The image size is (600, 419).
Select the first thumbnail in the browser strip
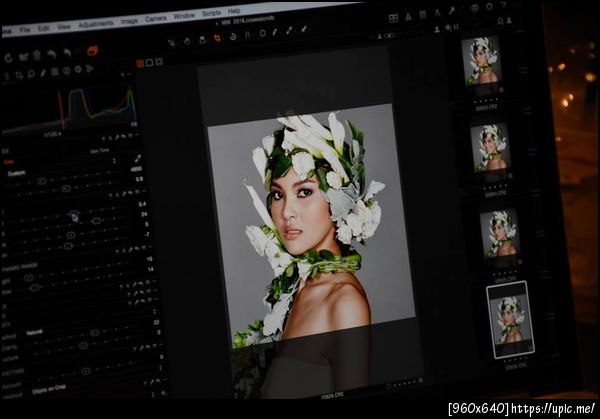[481, 61]
